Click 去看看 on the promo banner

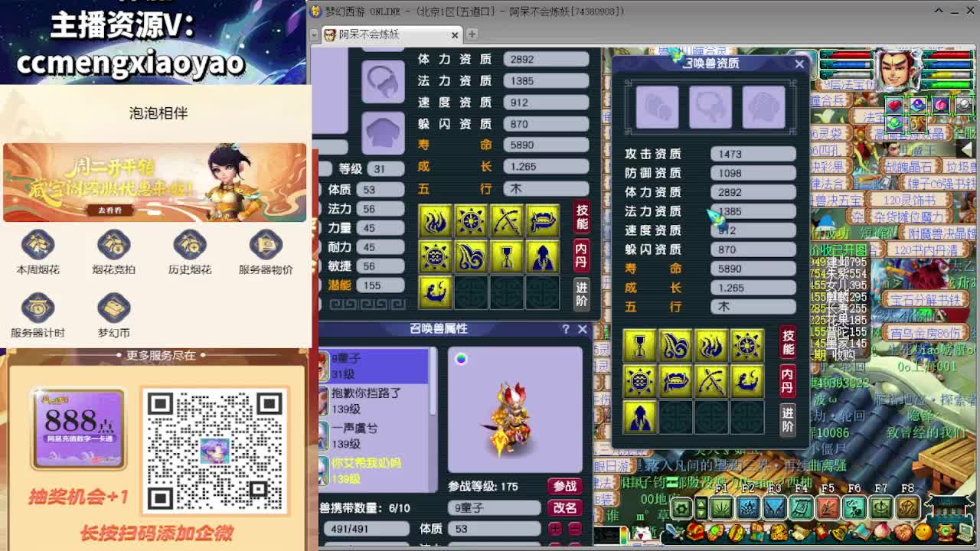point(109,210)
